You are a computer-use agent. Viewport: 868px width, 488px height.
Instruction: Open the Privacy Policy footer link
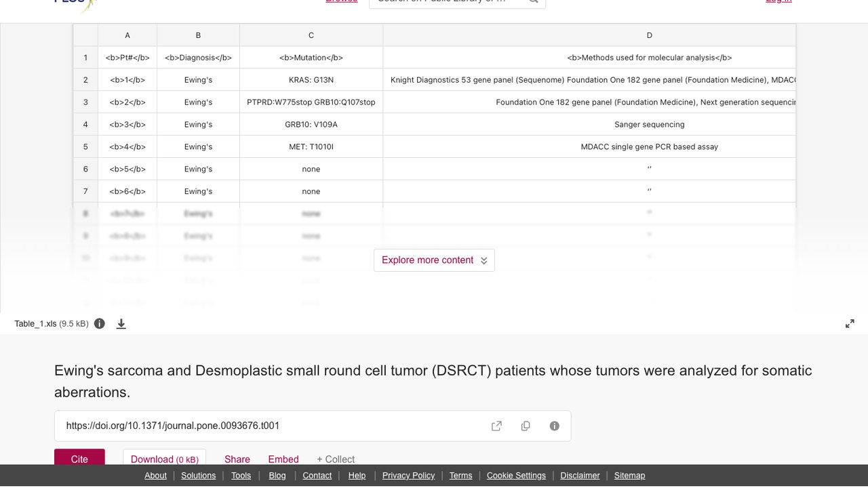[x=408, y=475]
